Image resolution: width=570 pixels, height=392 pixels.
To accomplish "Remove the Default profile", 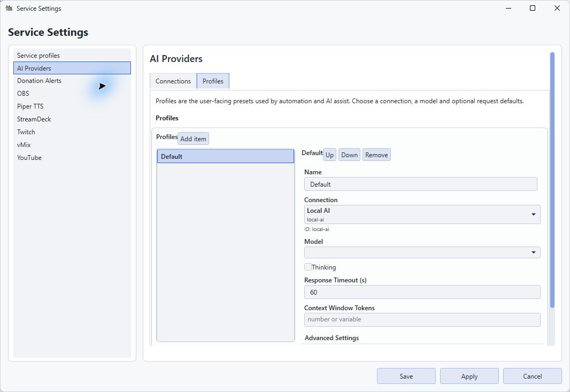I will [x=376, y=155].
